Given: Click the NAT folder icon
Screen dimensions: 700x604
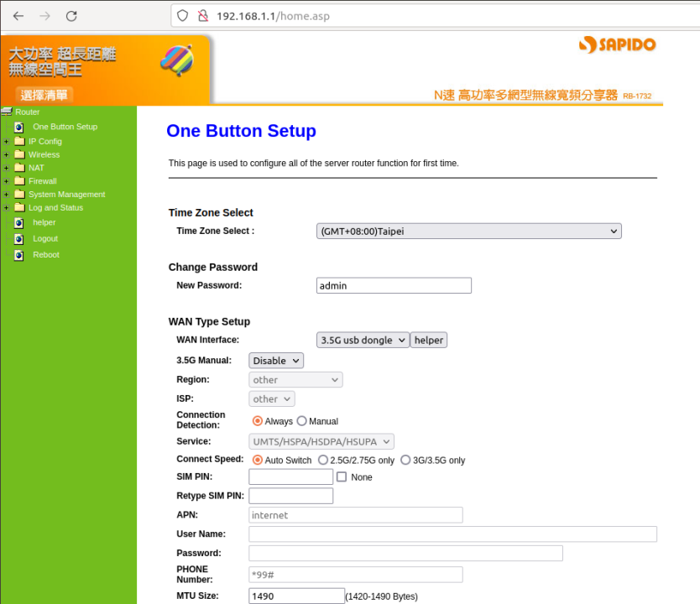Looking at the screenshot, I should click(19, 168).
